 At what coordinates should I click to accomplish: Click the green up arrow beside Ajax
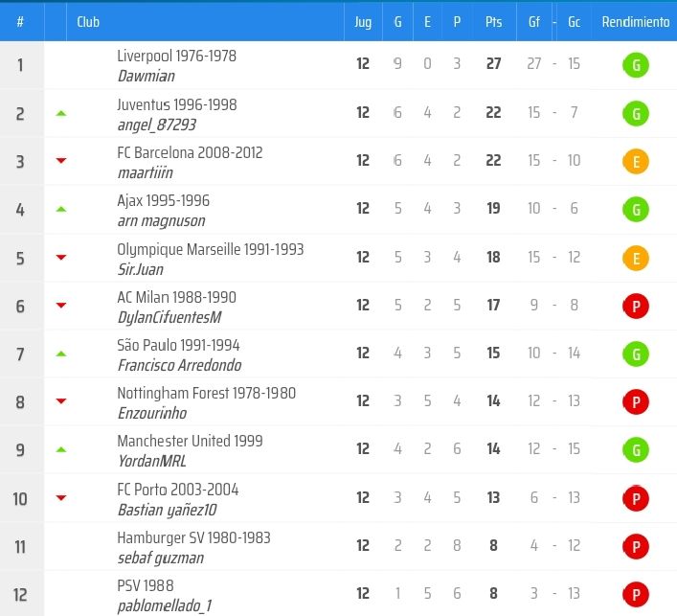click(61, 209)
